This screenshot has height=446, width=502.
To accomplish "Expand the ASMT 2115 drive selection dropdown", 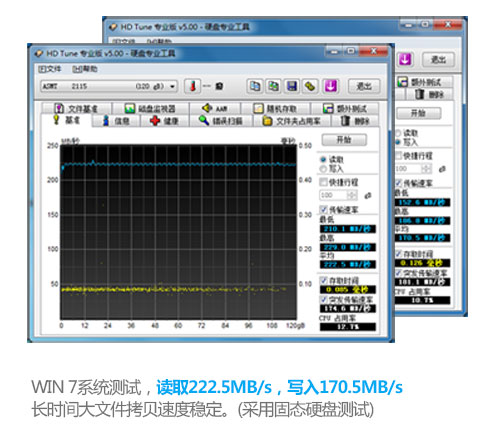I will pyautogui.click(x=108, y=86).
